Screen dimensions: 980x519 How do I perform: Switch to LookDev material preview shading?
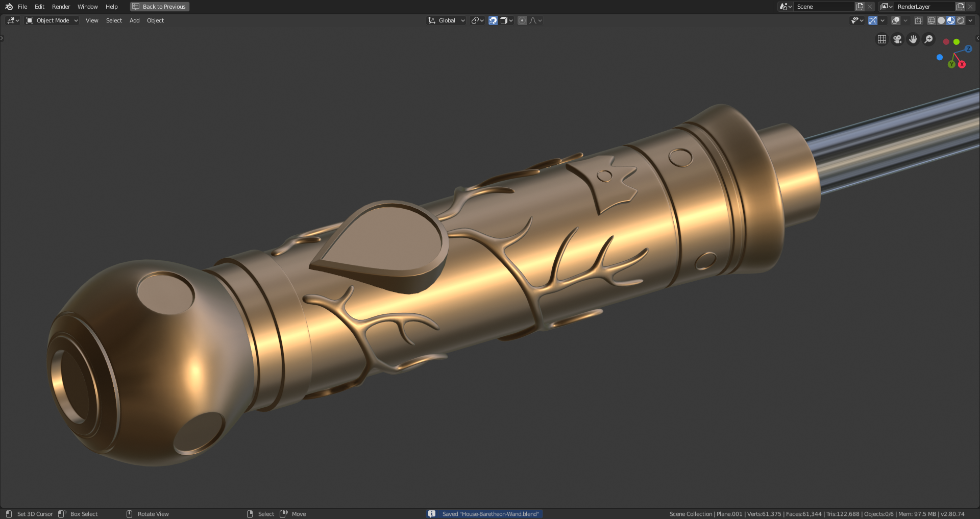click(x=951, y=20)
